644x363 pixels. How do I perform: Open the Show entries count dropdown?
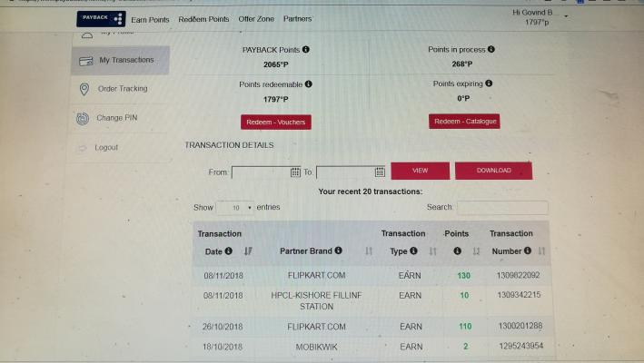tap(235, 208)
